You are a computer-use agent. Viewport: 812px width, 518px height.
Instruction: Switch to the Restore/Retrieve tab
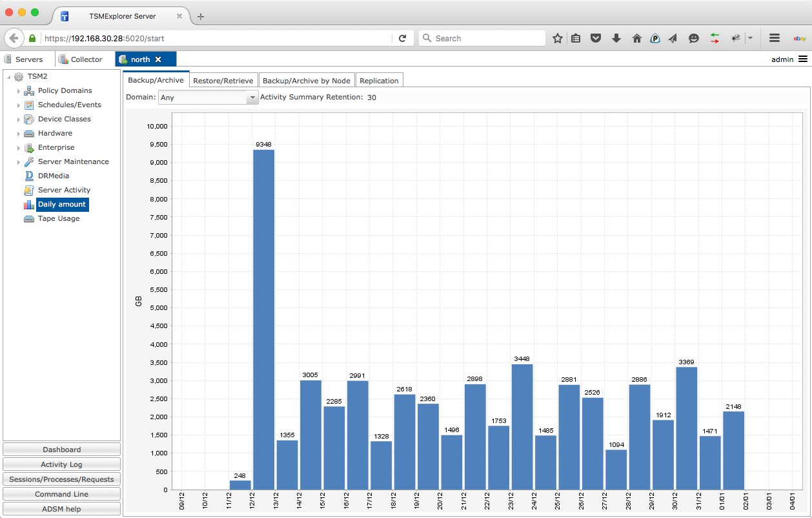coord(223,81)
